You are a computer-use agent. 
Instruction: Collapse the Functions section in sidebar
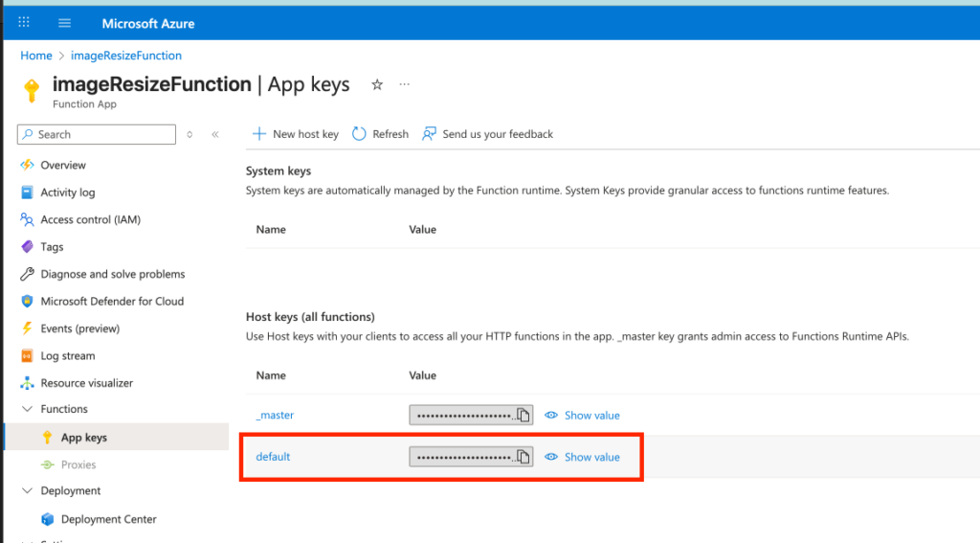pos(26,409)
